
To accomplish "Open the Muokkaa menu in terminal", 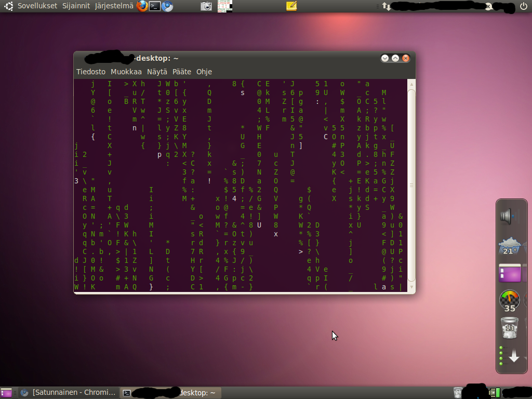I will [x=126, y=72].
